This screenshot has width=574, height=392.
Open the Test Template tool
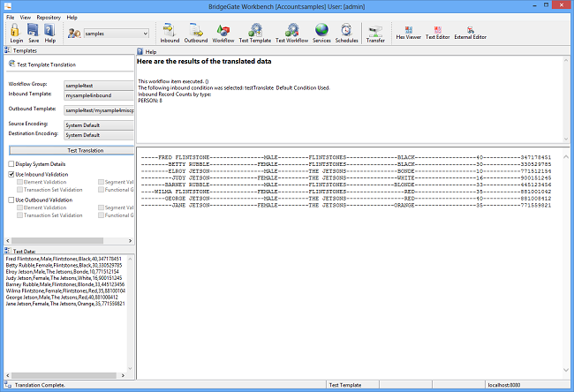point(255,30)
